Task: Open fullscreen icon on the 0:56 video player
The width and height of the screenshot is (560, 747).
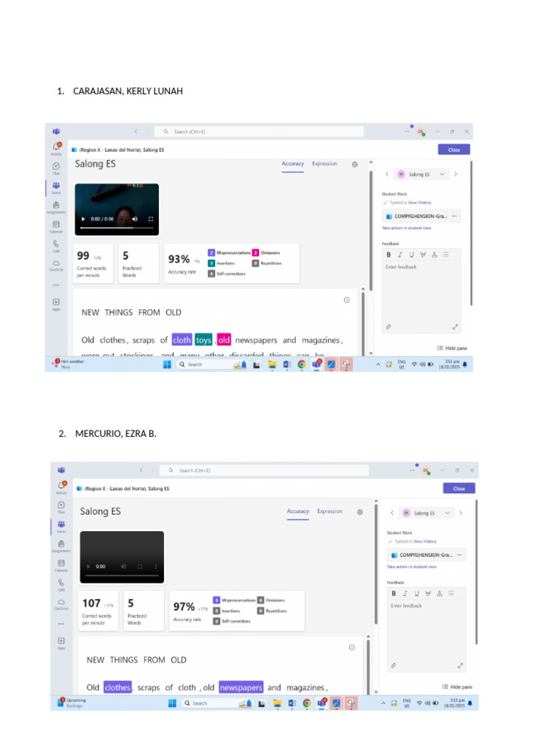Action: 150,219
